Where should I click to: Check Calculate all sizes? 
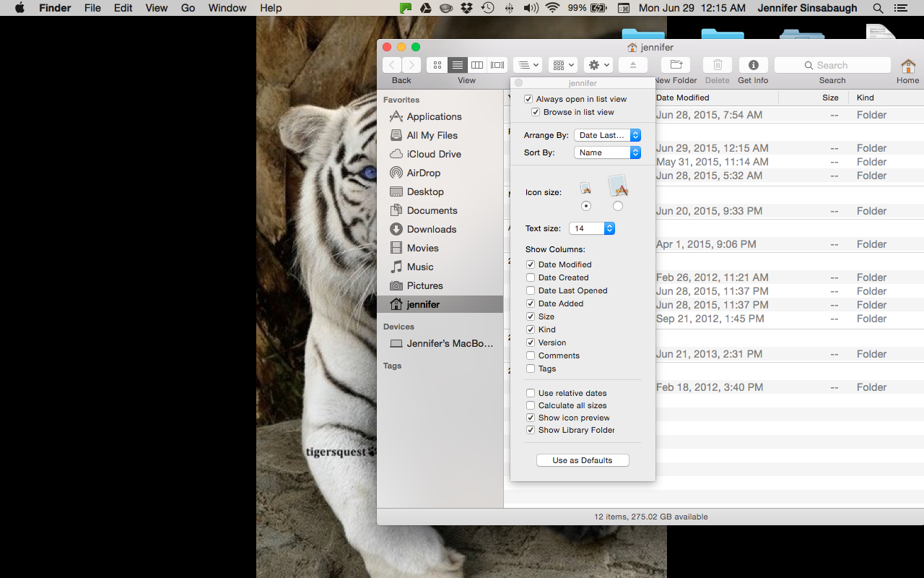click(x=531, y=405)
